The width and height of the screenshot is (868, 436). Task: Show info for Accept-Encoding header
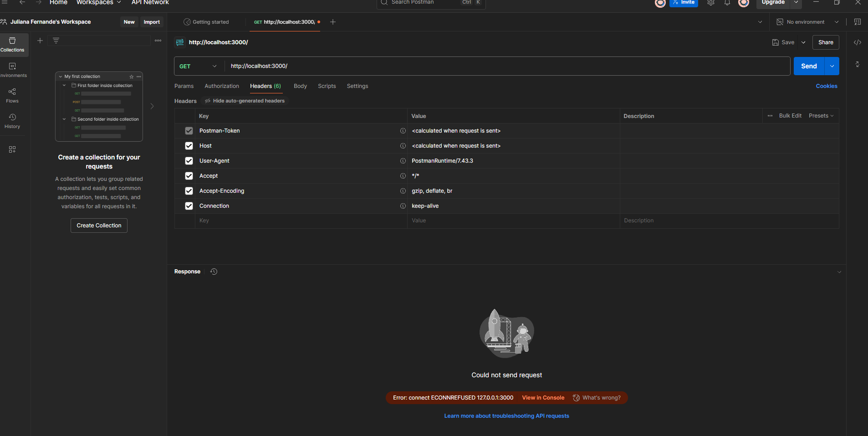tap(403, 191)
